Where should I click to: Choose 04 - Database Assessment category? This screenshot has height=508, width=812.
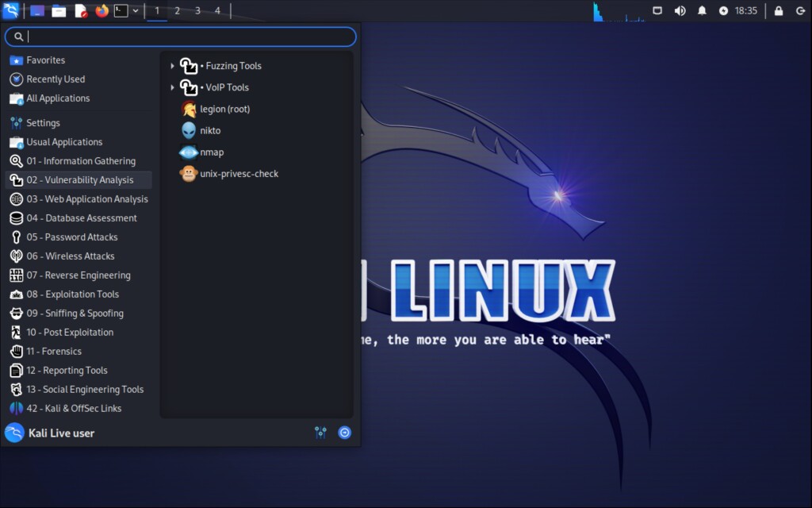coord(79,218)
